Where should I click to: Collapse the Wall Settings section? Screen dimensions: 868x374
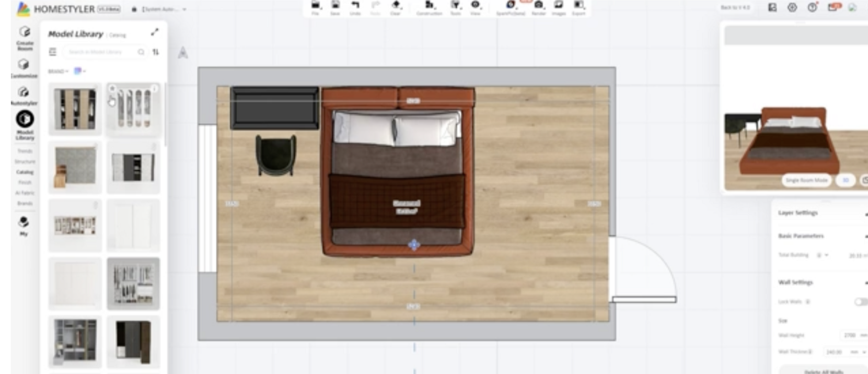coord(865,283)
